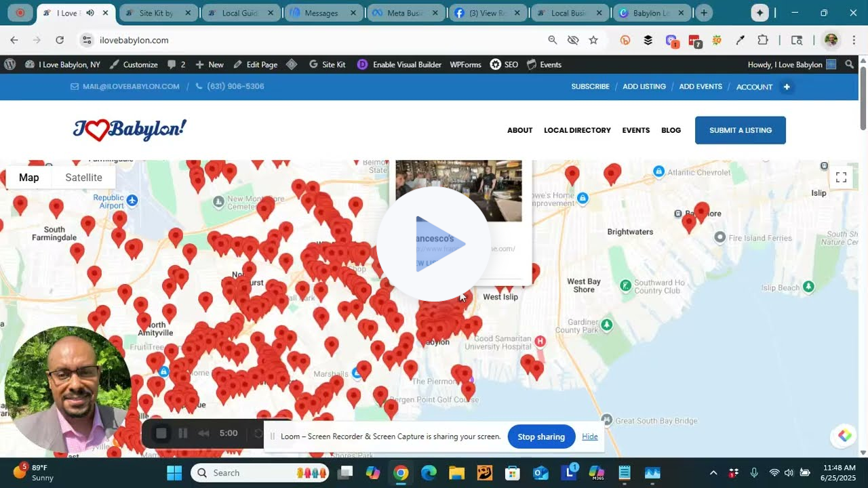Open comments count in WordPress bar
The width and height of the screenshot is (868, 488).
(175, 64)
